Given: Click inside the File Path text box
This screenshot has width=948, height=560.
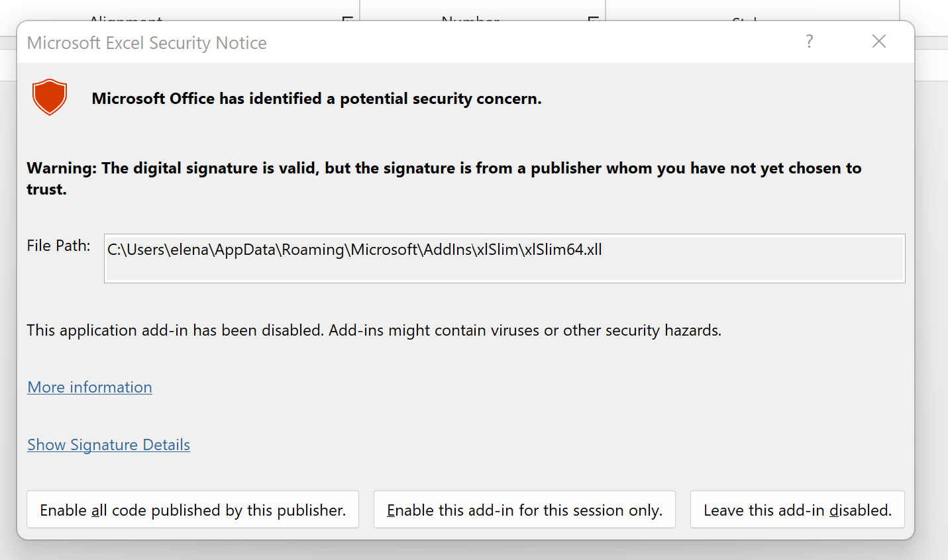Looking at the screenshot, I should point(505,258).
